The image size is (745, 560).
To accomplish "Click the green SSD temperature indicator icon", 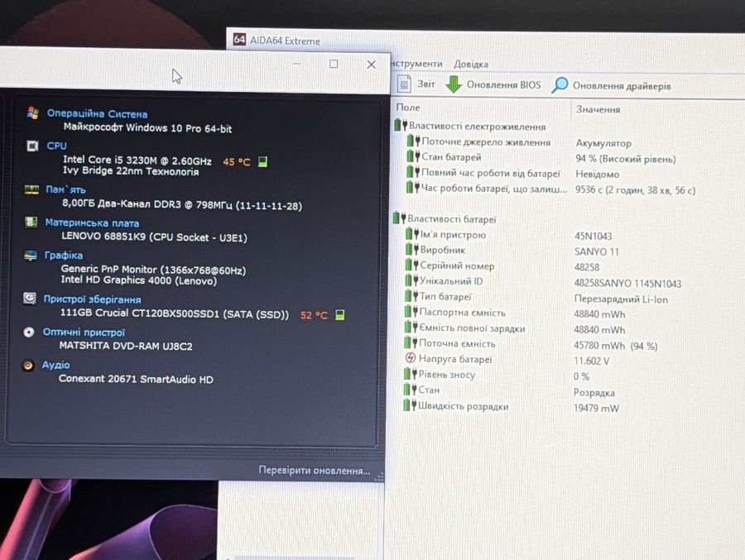I will 339,315.
